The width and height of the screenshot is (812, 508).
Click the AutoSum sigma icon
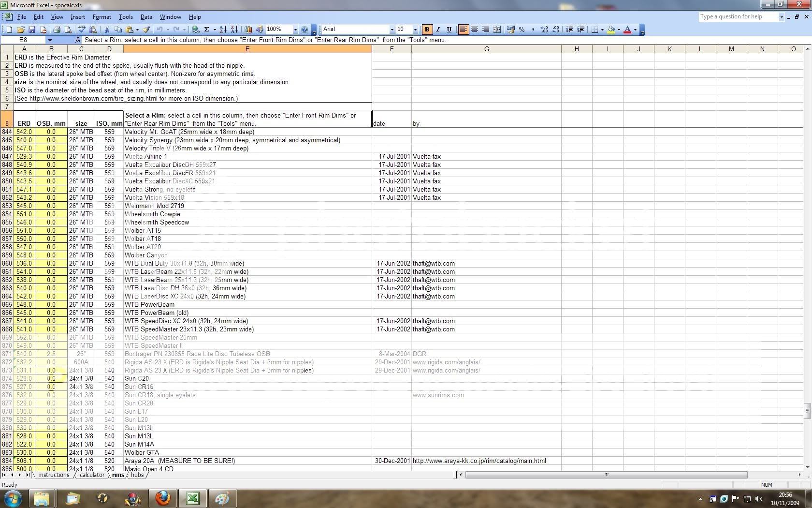coord(206,30)
